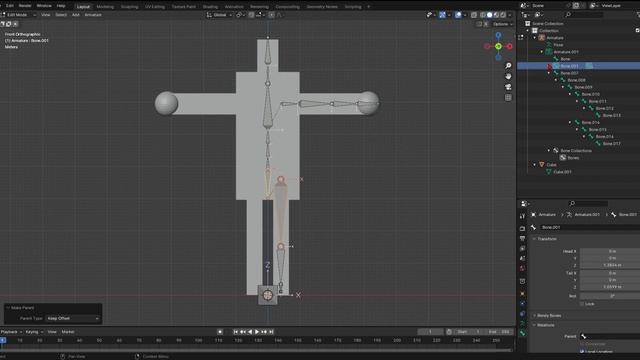Open the Render properties tab icon
Viewport: 640px width, 360px height.
tap(522, 228)
